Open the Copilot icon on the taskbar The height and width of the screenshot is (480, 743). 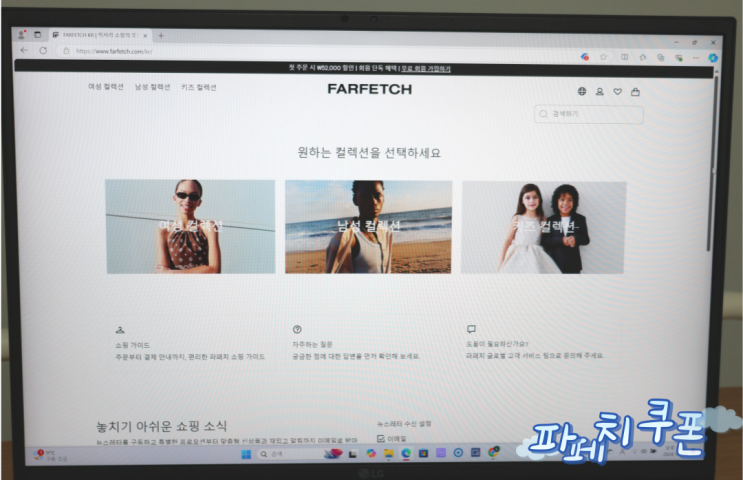tap(371, 453)
